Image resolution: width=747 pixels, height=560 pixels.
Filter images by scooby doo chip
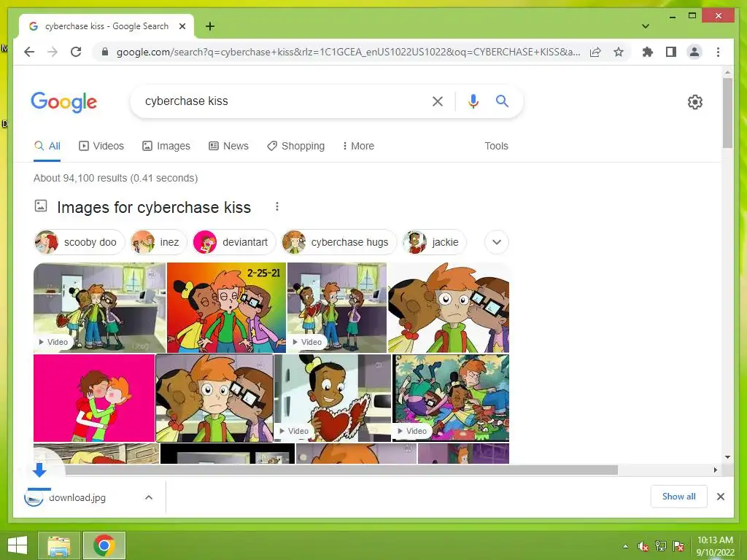(79, 242)
